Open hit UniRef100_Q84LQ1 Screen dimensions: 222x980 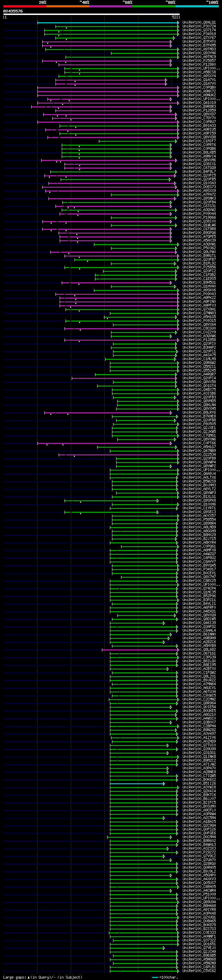(199, 23)
